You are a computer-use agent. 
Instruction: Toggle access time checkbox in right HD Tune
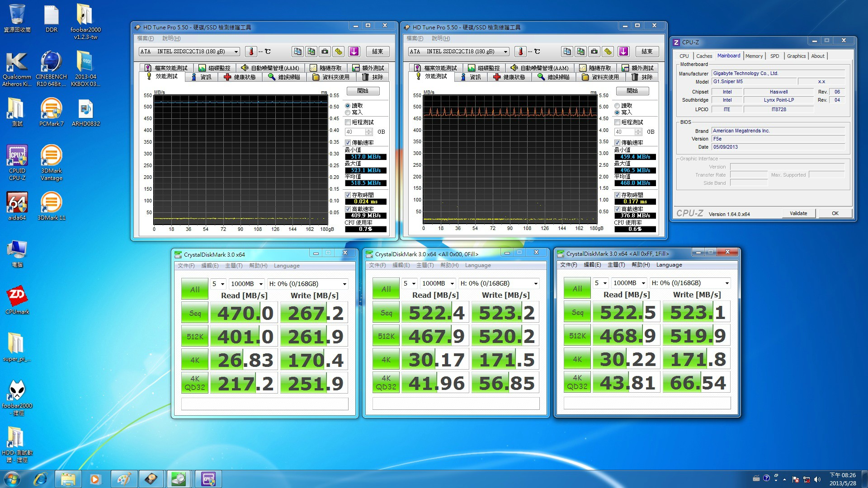[617, 195]
